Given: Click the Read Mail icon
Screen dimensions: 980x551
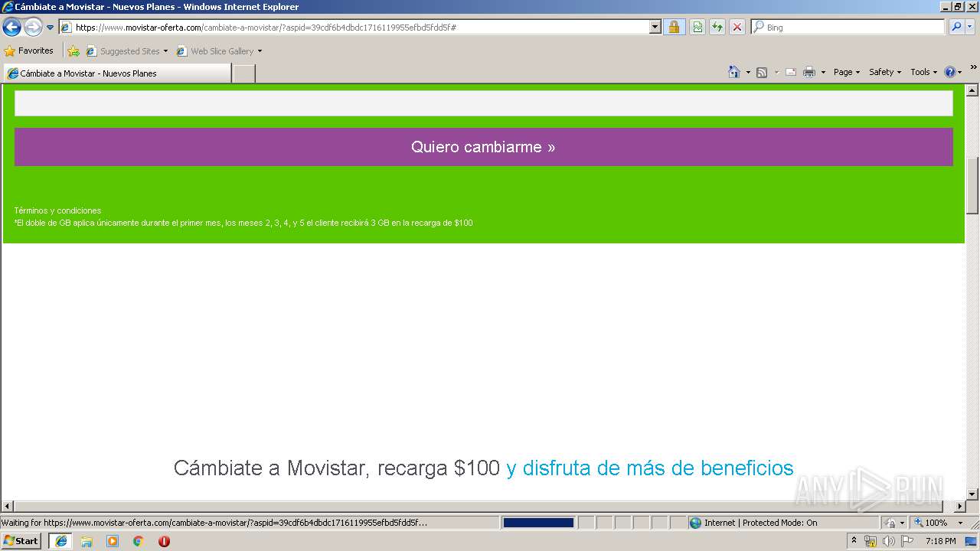Looking at the screenshot, I should pos(791,72).
